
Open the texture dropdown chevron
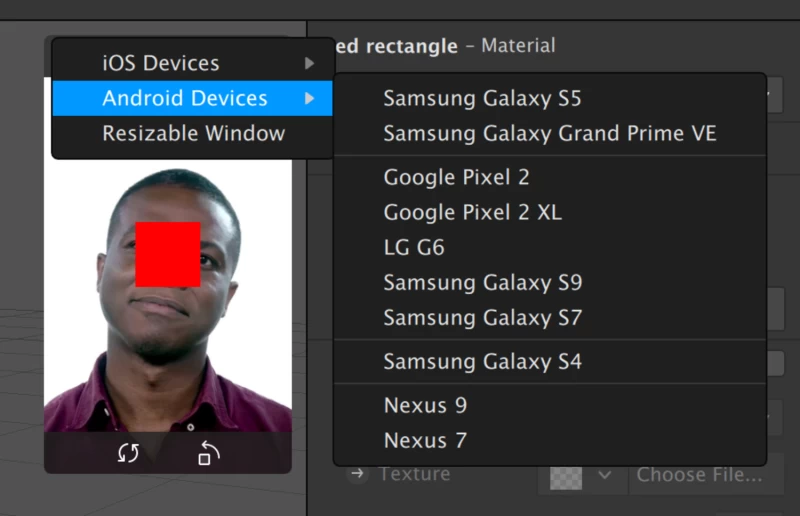tap(604, 475)
